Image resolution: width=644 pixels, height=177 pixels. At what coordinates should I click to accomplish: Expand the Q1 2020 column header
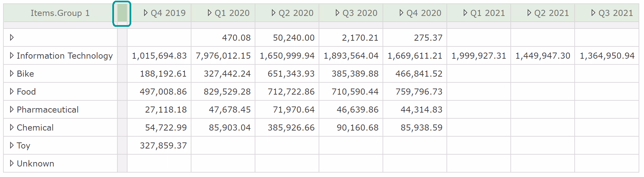[210, 13]
